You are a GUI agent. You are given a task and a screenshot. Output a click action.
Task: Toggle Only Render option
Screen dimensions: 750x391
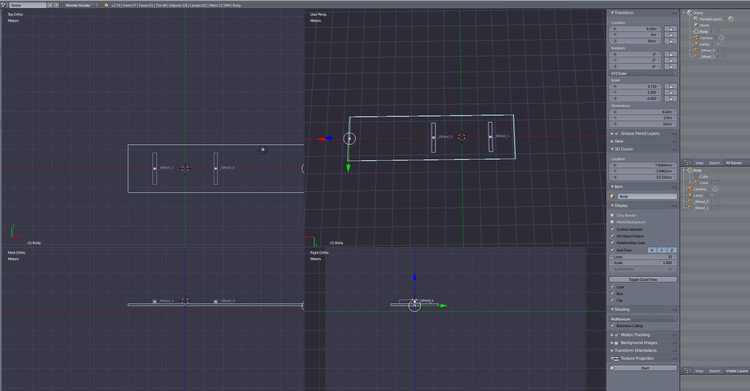click(x=612, y=215)
